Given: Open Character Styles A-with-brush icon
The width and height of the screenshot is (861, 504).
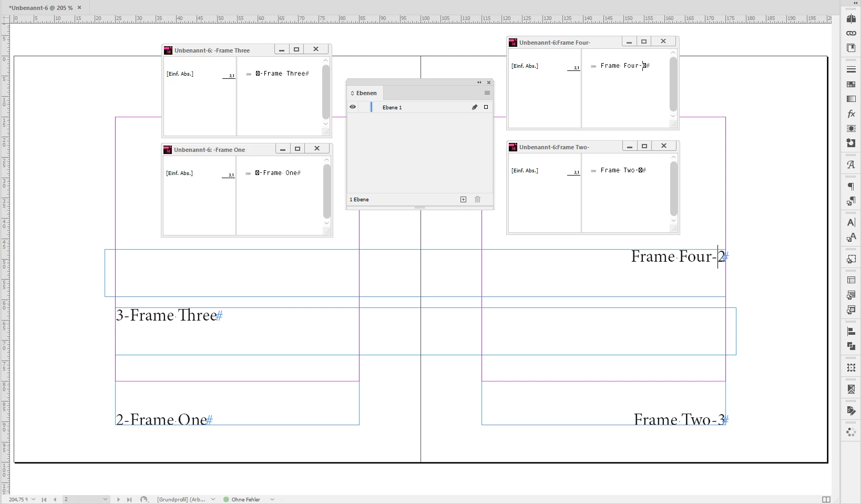Looking at the screenshot, I should pos(851,237).
